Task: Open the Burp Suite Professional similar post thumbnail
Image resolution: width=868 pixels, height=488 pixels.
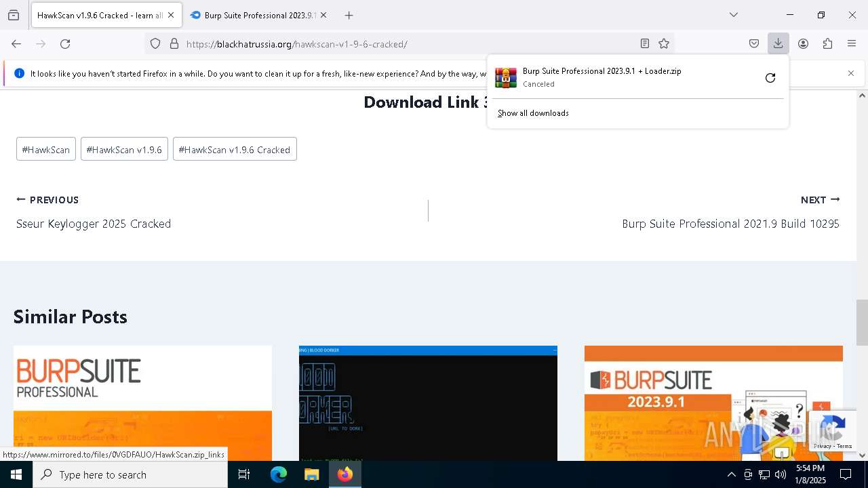Action: pyautogui.click(x=142, y=403)
